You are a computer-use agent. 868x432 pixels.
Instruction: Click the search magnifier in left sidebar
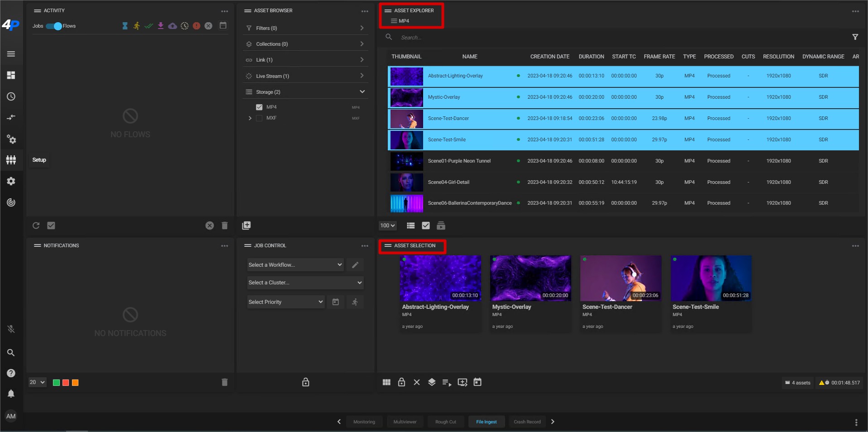coord(11,352)
